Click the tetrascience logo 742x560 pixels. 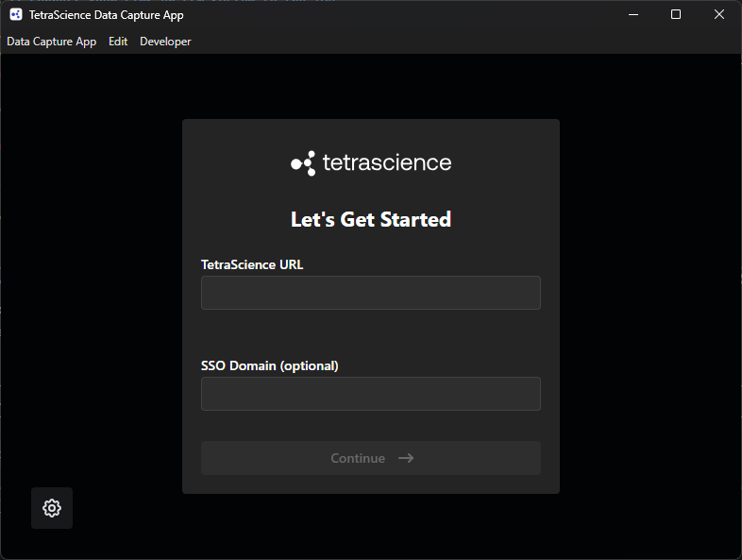pyautogui.click(x=371, y=162)
